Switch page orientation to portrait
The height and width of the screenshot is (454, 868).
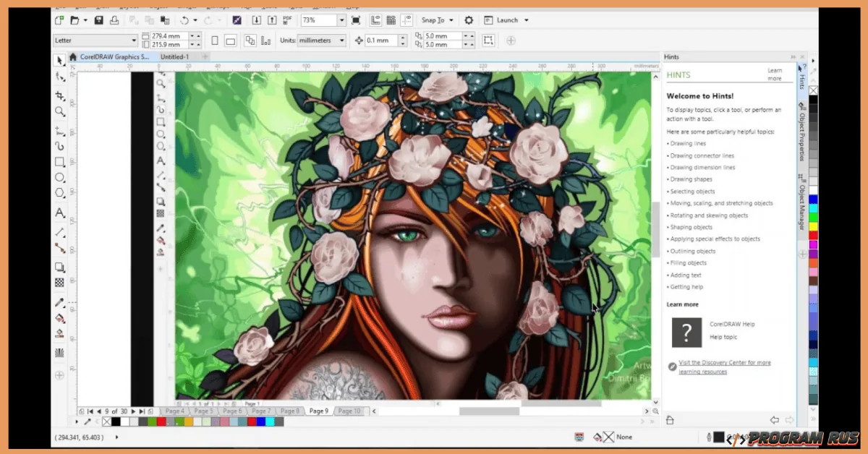214,40
